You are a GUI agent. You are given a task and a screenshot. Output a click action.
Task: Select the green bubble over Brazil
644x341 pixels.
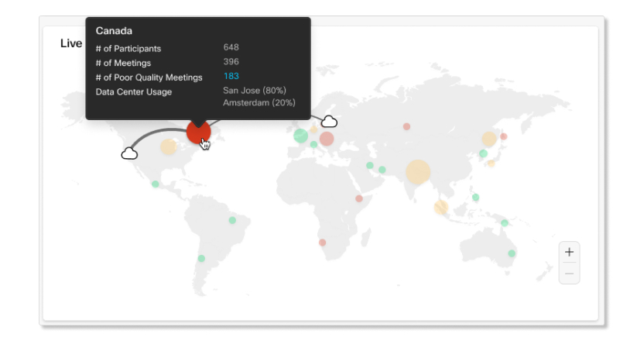point(232,220)
